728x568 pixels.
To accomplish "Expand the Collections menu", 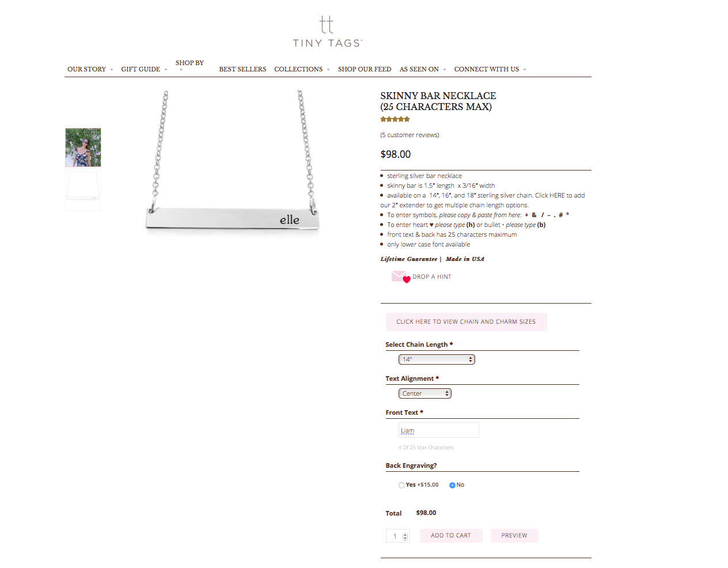I will (302, 69).
